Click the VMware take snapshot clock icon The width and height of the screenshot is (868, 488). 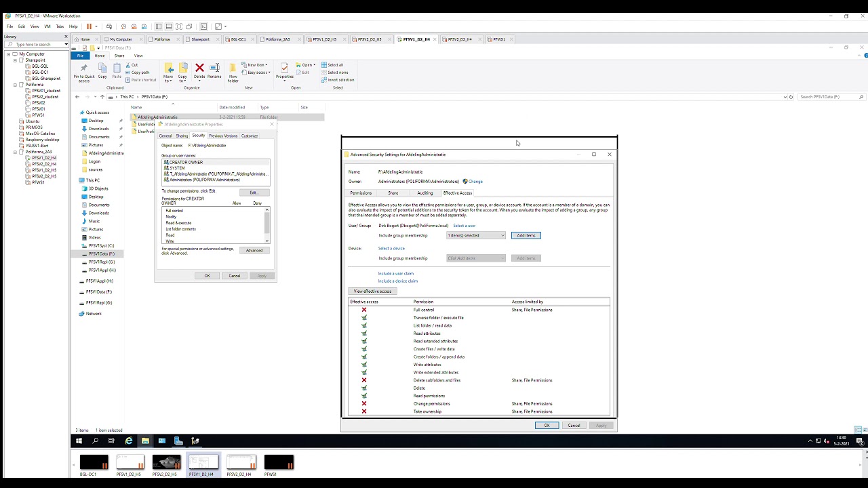point(123,26)
